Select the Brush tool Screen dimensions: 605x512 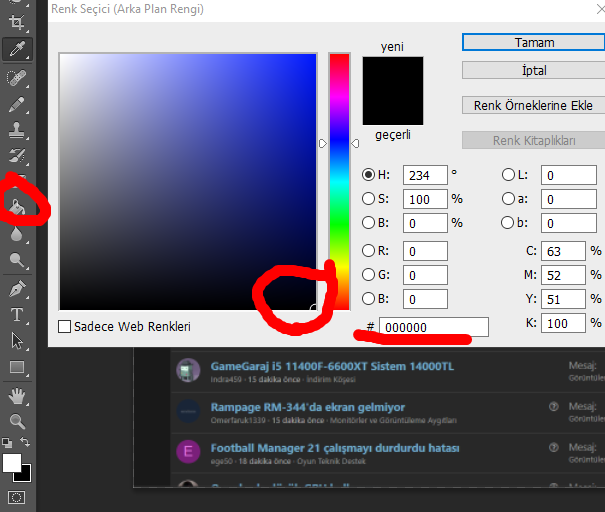tap(17, 104)
